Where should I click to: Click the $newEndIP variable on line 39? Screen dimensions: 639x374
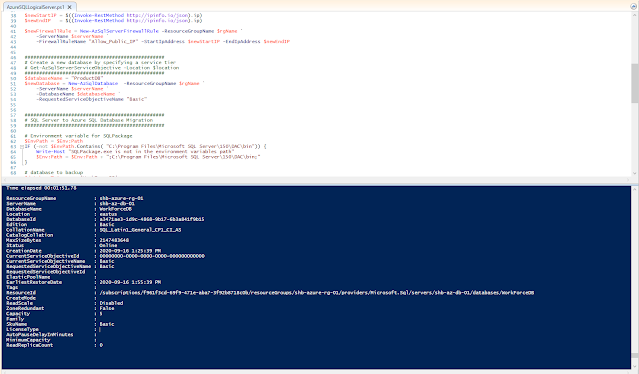pyautogui.click(x=37, y=20)
